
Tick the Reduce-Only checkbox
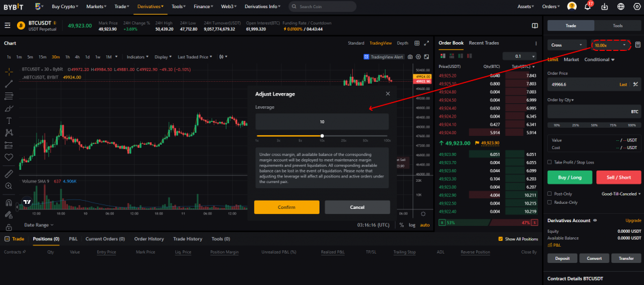click(x=550, y=202)
